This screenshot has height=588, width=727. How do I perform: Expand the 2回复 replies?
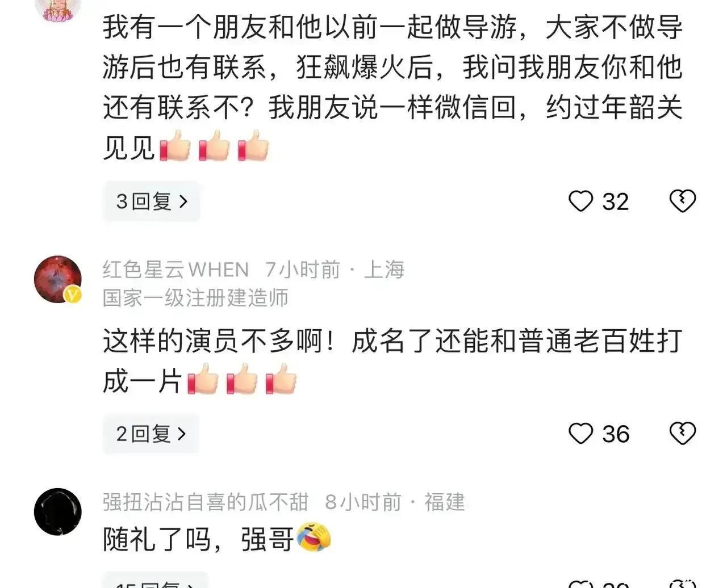coord(151,434)
